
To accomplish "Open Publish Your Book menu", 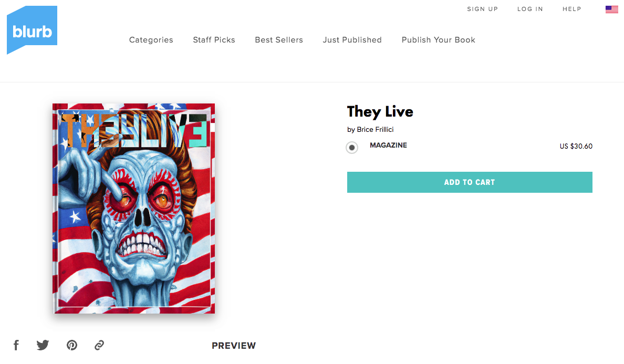I will [x=439, y=40].
